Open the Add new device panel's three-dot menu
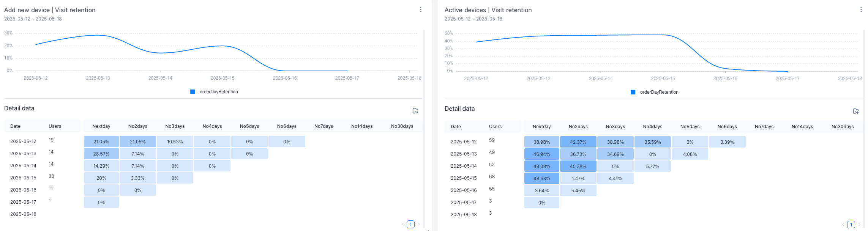Image resolution: width=868 pixels, height=231 pixels. point(420,9)
